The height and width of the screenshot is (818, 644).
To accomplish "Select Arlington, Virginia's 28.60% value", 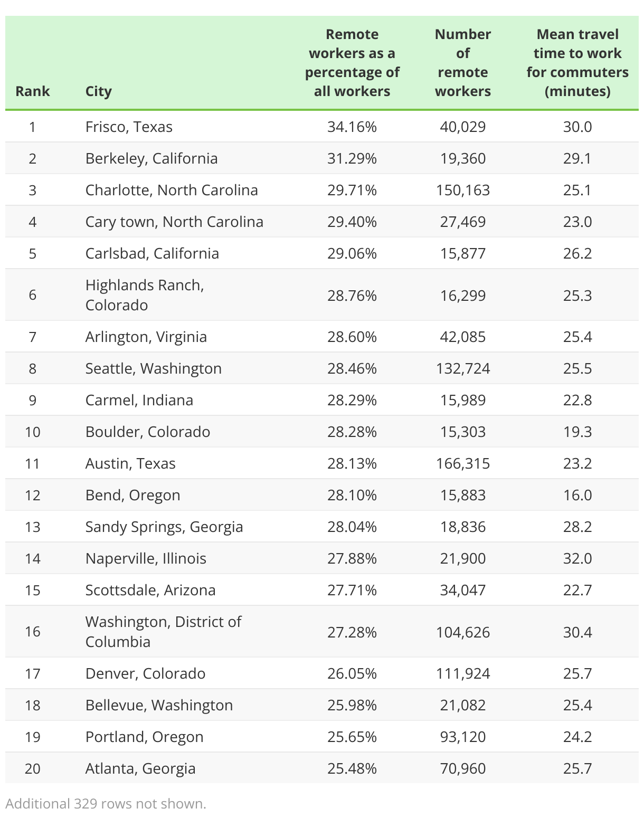I will 352,337.
